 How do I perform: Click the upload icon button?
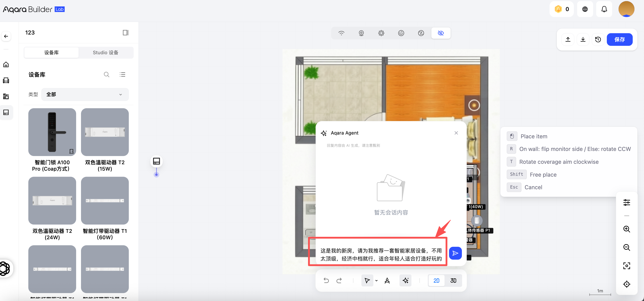pos(568,39)
